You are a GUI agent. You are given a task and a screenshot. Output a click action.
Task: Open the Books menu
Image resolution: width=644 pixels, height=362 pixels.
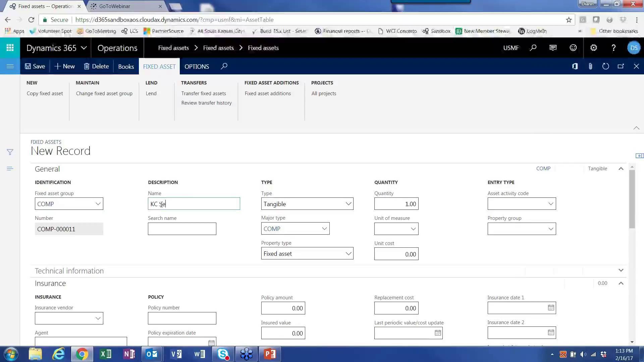[126, 66]
